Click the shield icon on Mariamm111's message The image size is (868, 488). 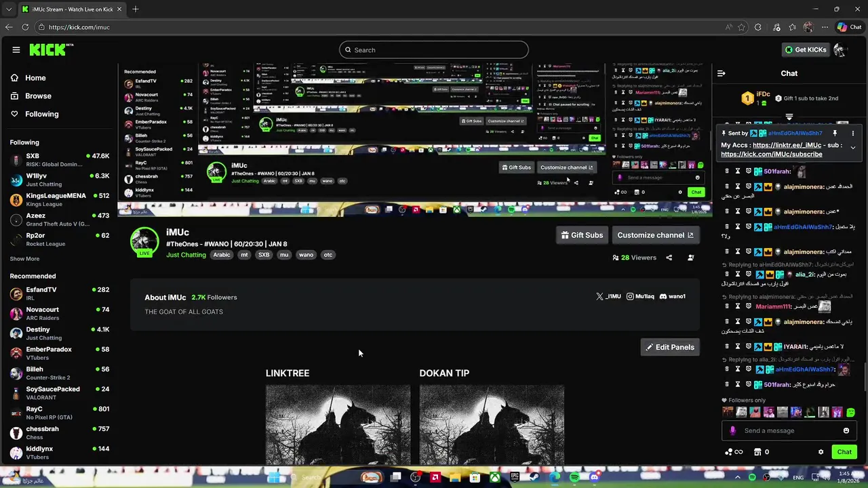749,306
